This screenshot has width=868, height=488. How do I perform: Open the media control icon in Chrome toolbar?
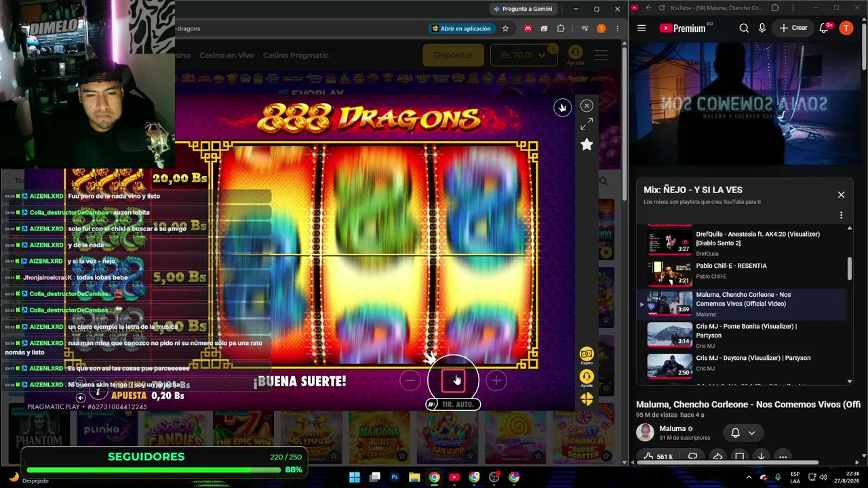click(x=585, y=28)
